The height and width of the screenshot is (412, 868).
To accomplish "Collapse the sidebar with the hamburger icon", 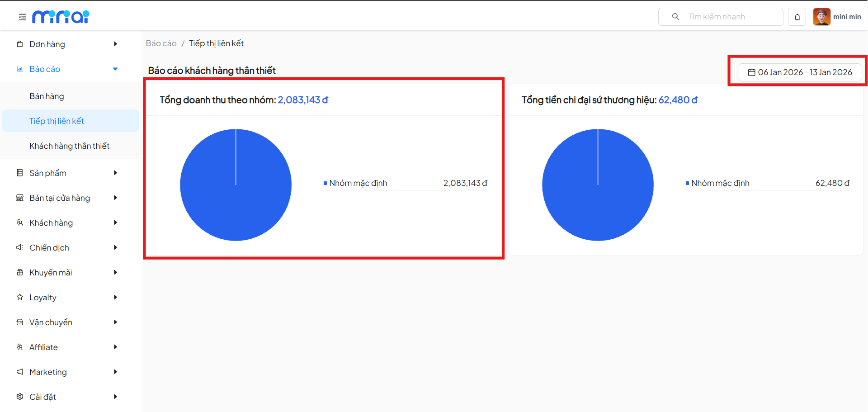I will [22, 17].
